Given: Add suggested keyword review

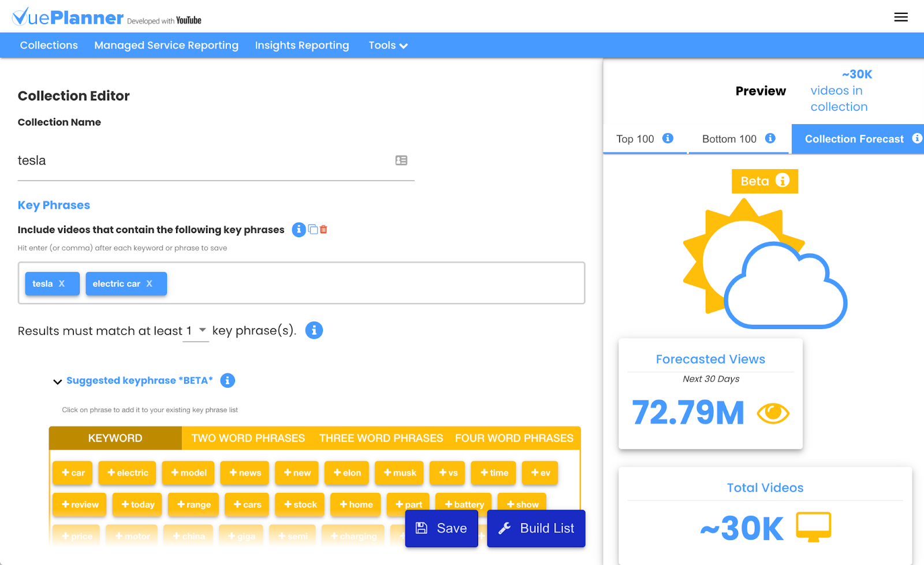Looking at the screenshot, I should click(80, 504).
